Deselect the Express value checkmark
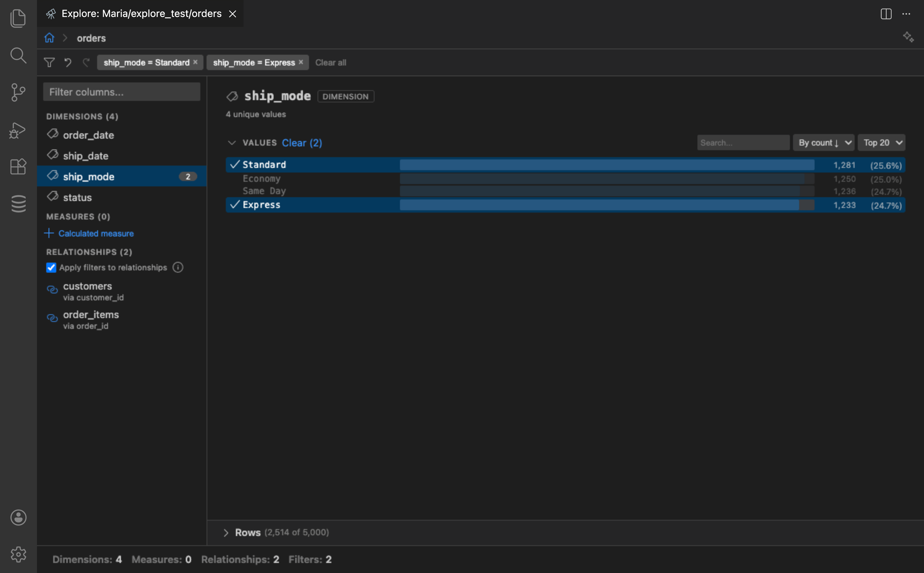924x573 pixels. 234,205
